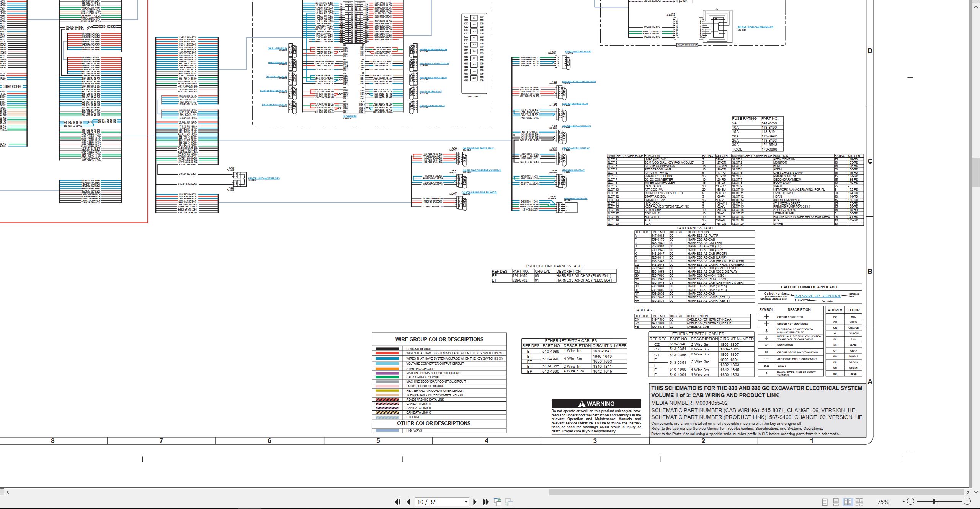Click the vertical scrollbar thumb

[976, 172]
